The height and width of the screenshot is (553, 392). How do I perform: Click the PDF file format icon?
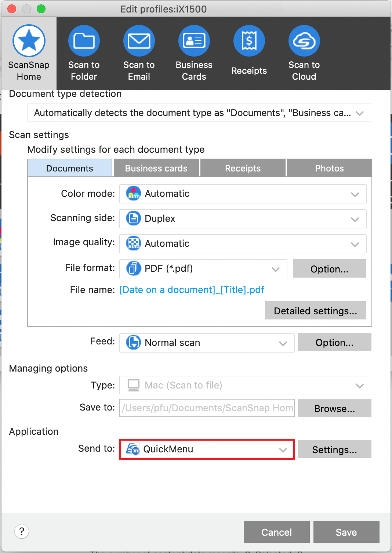pyautogui.click(x=134, y=268)
